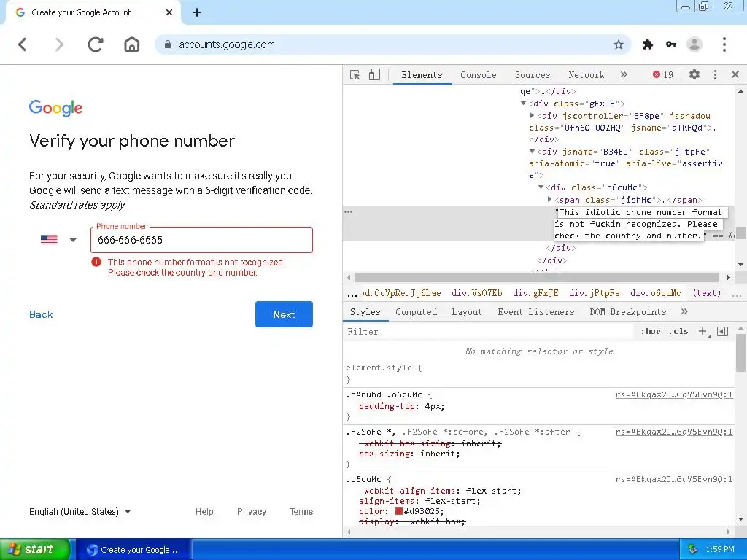
Task: Click the styles Filter input
Action: (x=489, y=332)
